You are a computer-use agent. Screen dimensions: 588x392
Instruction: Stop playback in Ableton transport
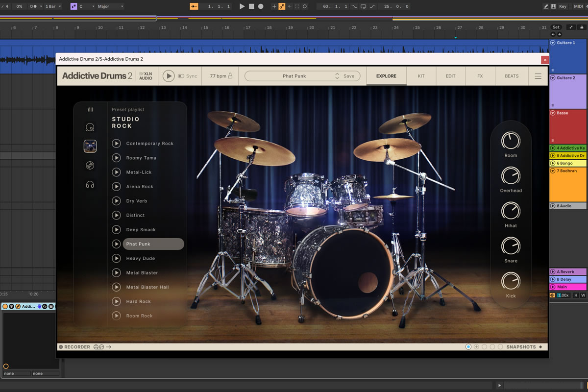click(251, 6)
